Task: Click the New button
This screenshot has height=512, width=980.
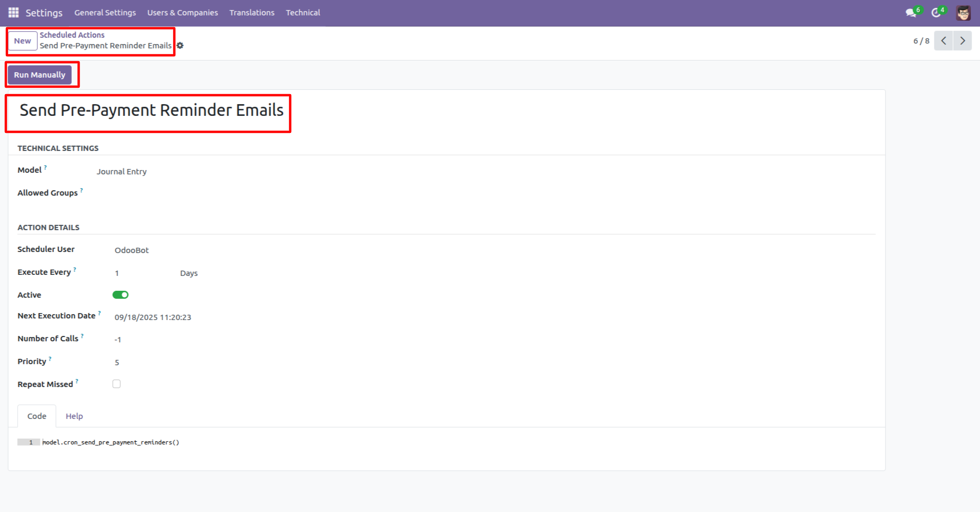Action: pyautogui.click(x=22, y=41)
